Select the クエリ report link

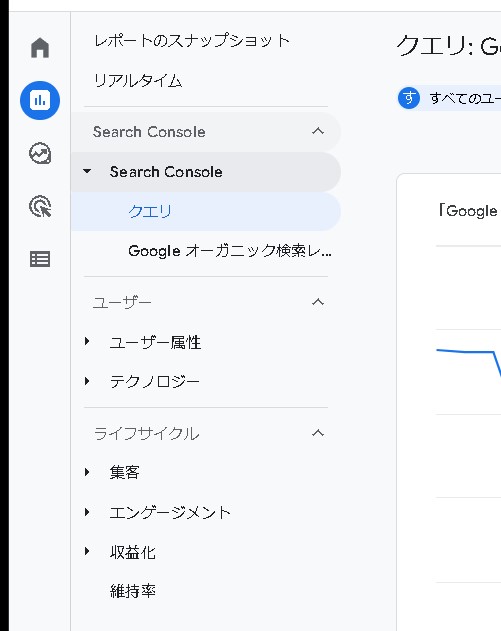pos(150,211)
